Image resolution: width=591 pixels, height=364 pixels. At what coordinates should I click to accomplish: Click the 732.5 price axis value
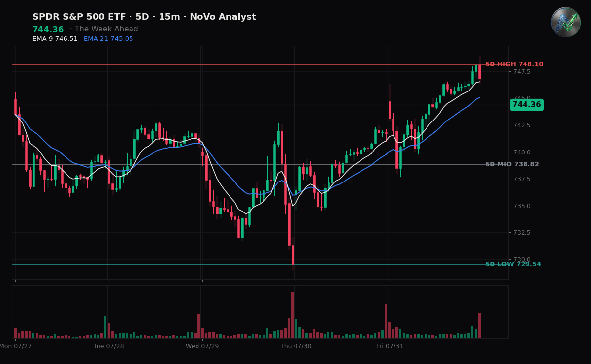pos(522,233)
